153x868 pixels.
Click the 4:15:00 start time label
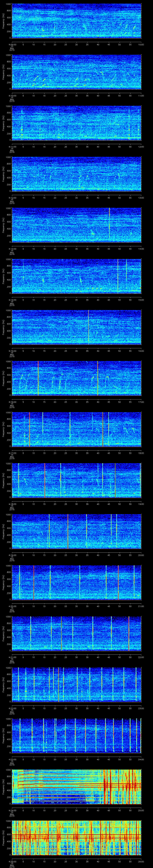(12, 351)
